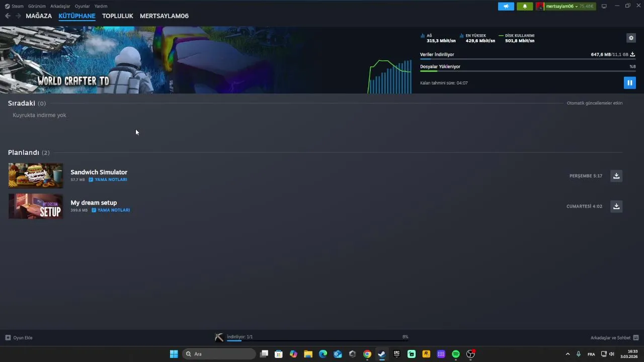Open Task View from the taskbar
The height and width of the screenshot is (362, 644).
pos(264,354)
